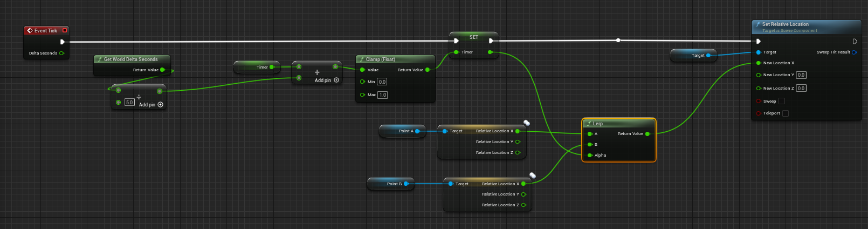Enable the Sweep checkbox
Screen dimensions: 868x229
point(782,101)
